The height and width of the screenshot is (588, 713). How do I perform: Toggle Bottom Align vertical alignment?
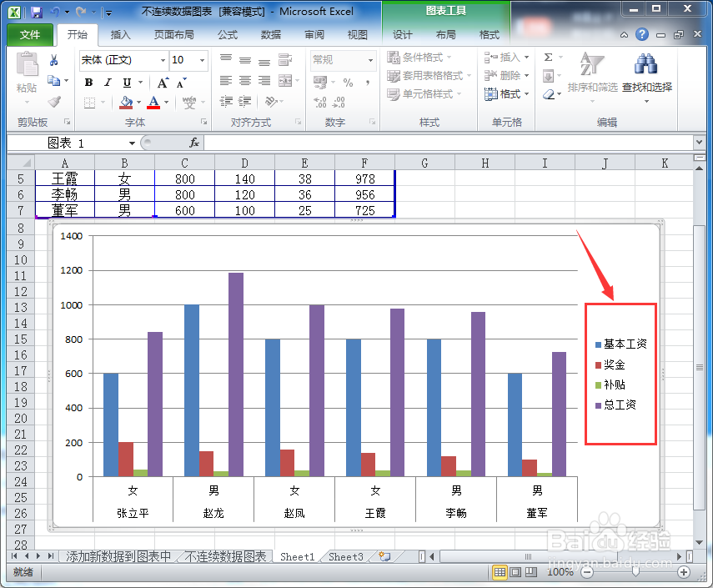click(264, 62)
